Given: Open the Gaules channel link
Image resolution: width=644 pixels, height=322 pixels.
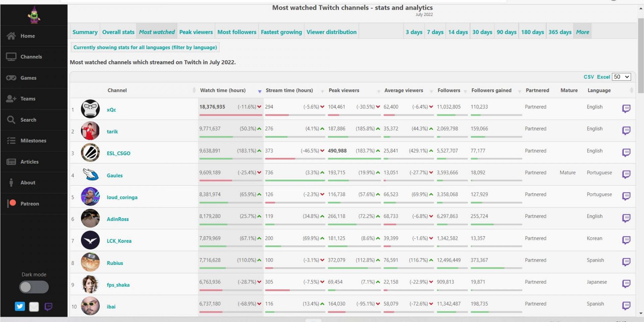Looking at the screenshot, I should click(x=115, y=175).
